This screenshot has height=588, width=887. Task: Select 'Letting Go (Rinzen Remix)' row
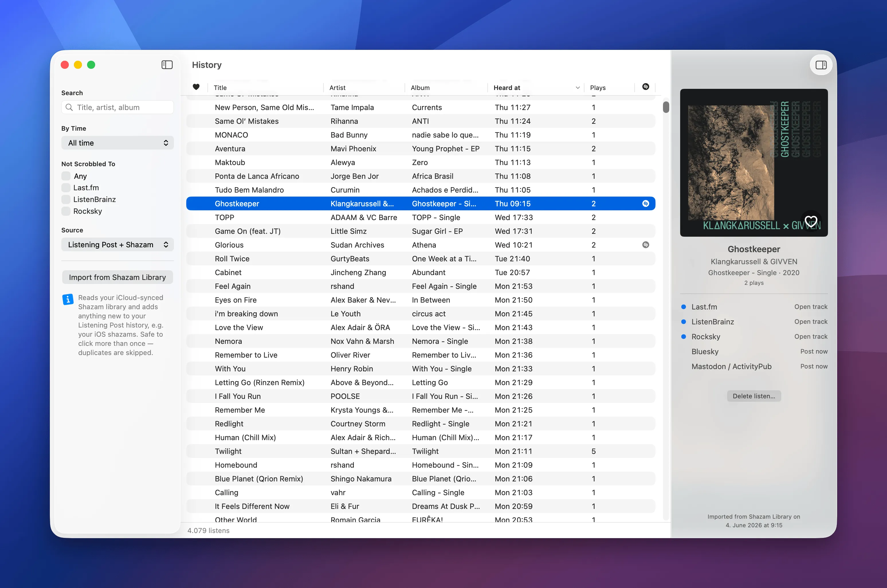click(x=421, y=383)
